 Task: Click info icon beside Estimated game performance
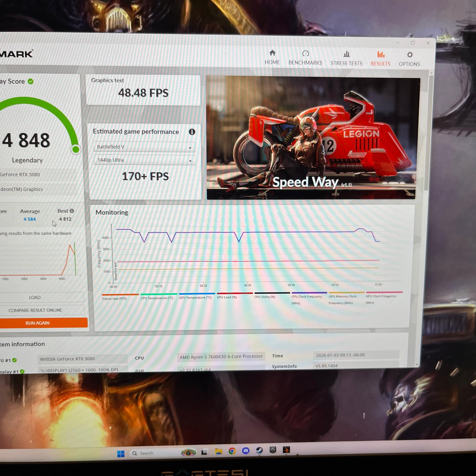point(192,132)
